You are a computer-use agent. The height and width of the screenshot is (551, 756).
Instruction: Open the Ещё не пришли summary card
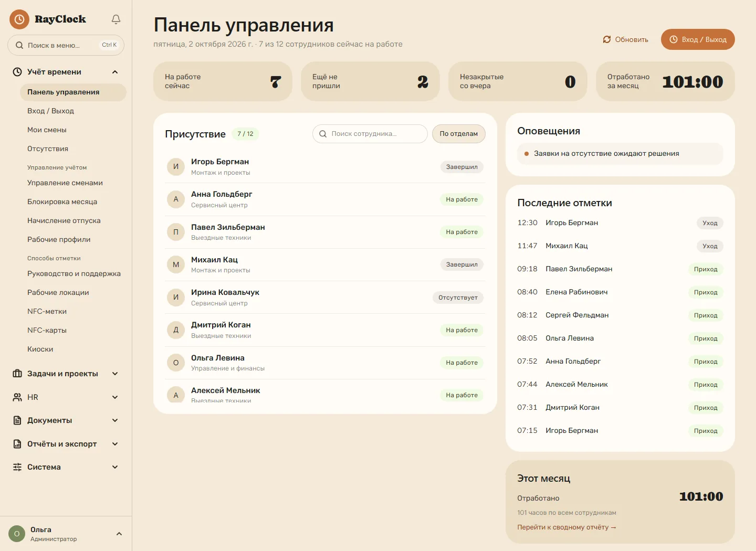pos(370,81)
